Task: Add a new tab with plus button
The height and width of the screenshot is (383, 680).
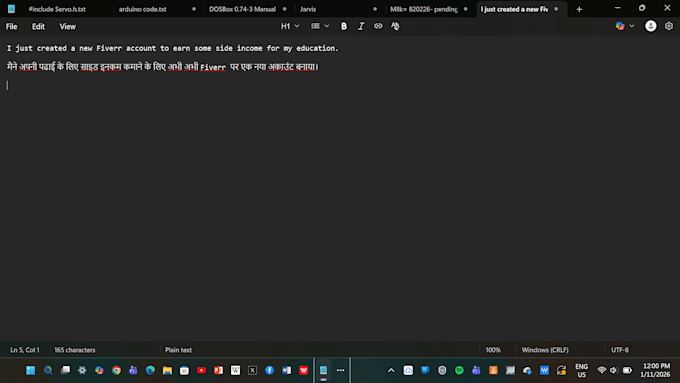Action: pyautogui.click(x=579, y=9)
